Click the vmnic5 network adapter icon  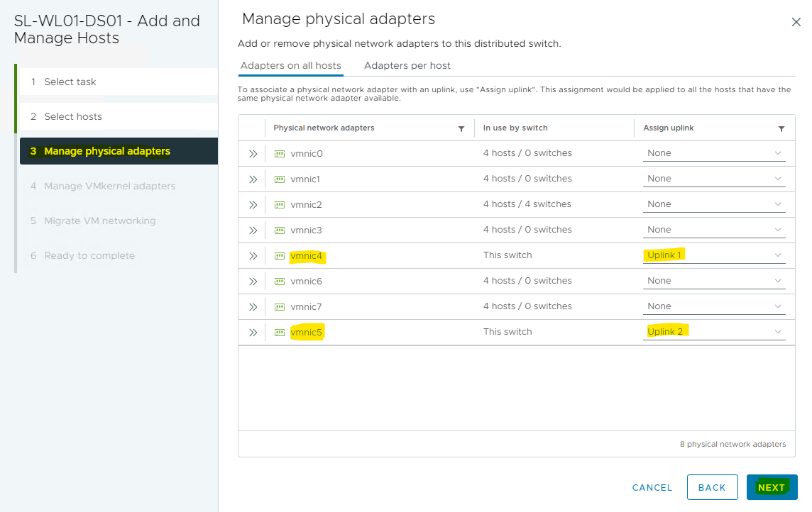(x=280, y=332)
